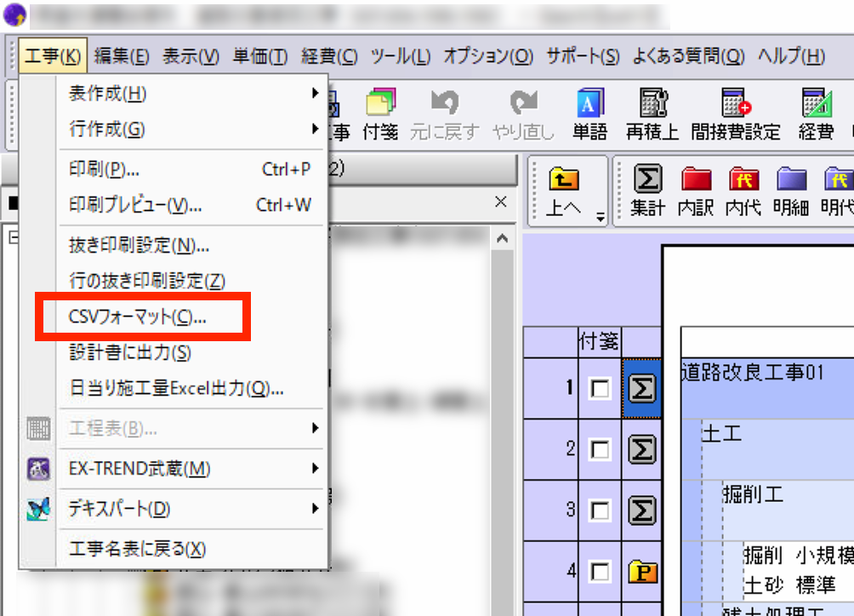Click the 内代 red folder icon
Image resolution: width=854 pixels, height=616 pixels.
pyautogui.click(x=743, y=191)
